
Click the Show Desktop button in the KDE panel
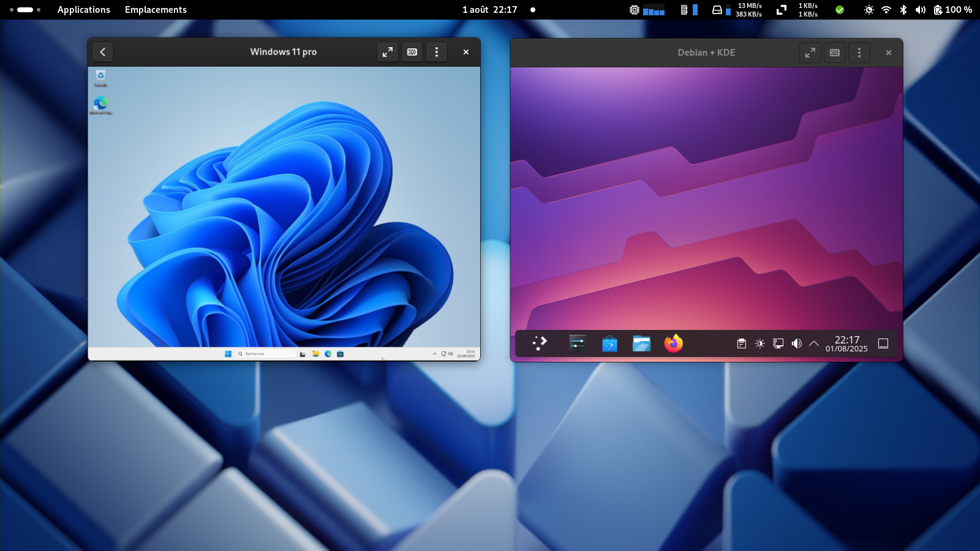coord(883,343)
